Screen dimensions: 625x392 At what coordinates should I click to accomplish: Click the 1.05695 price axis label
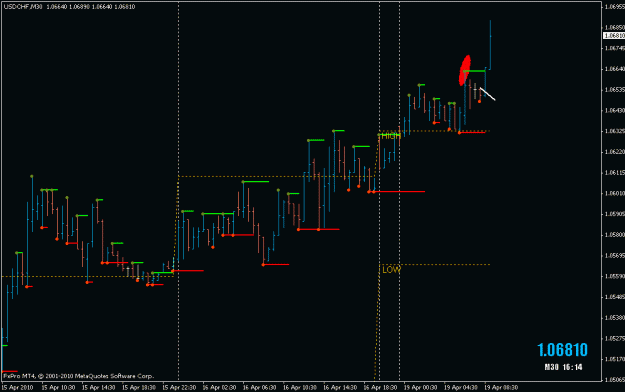pos(615,256)
